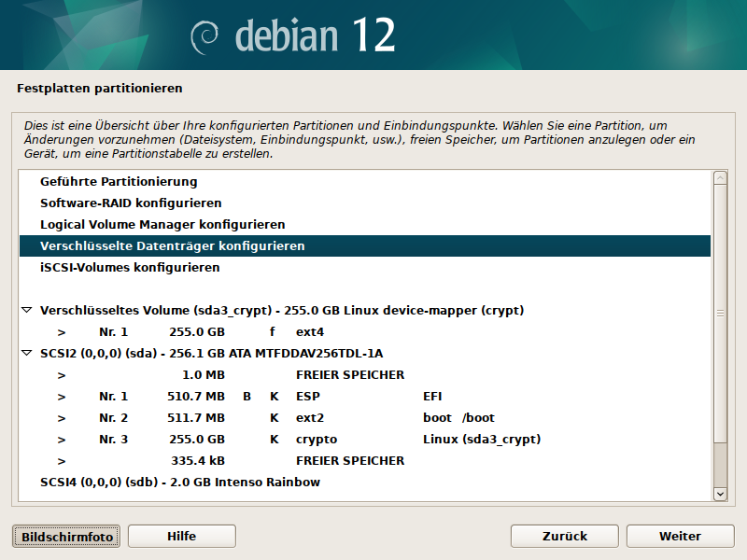Click the Debian swirl logo

204,35
